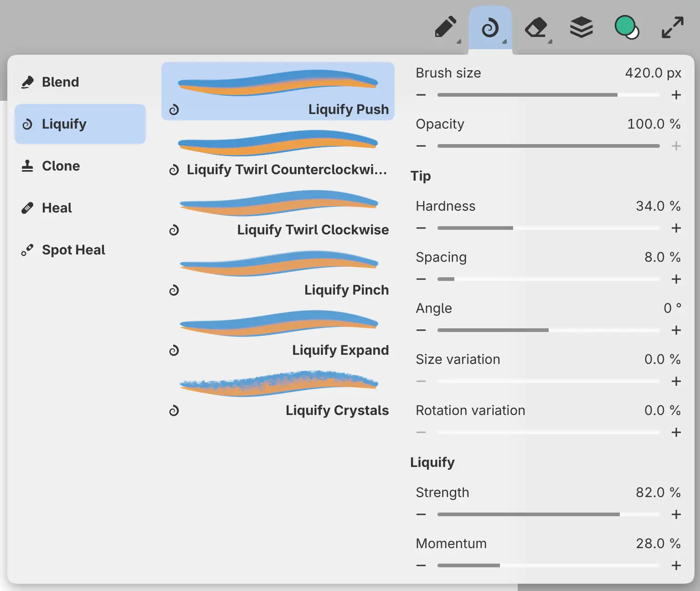This screenshot has width=700, height=591.
Task: Click the Brush size slider track
Action: point(549,95)
